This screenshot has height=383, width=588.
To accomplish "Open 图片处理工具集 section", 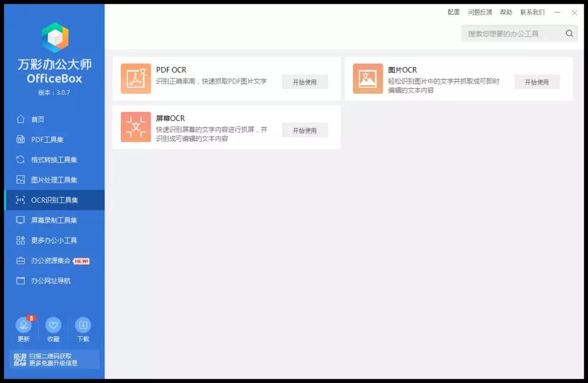I will pyautogui.click(x=54, y=180).
